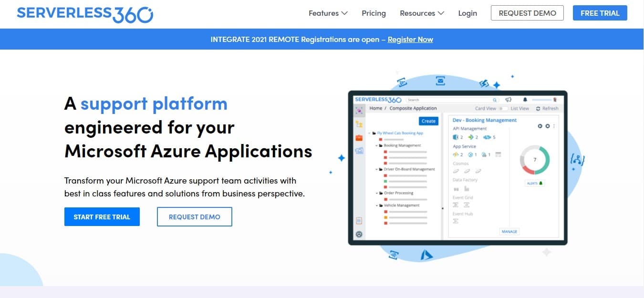Viewport: 644px width, 298px height.
Task: Click the blue Create button
Action: click(x=428, y=121)
